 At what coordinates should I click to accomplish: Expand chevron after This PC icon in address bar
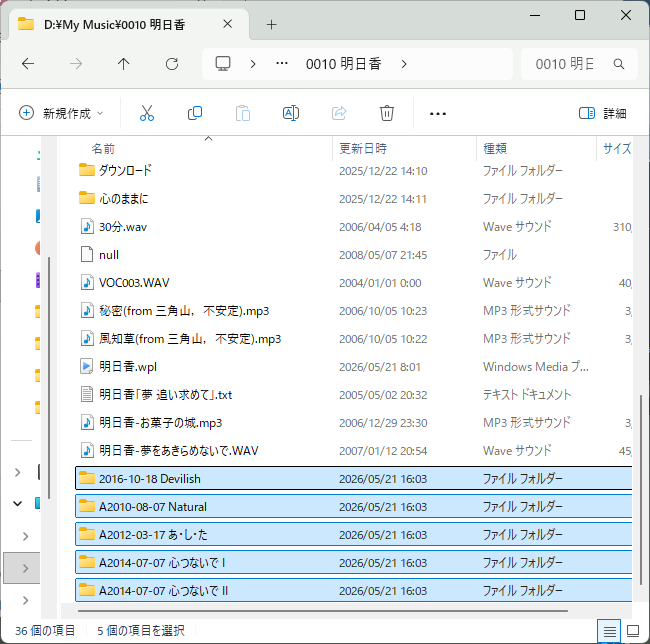pos(253,64)
